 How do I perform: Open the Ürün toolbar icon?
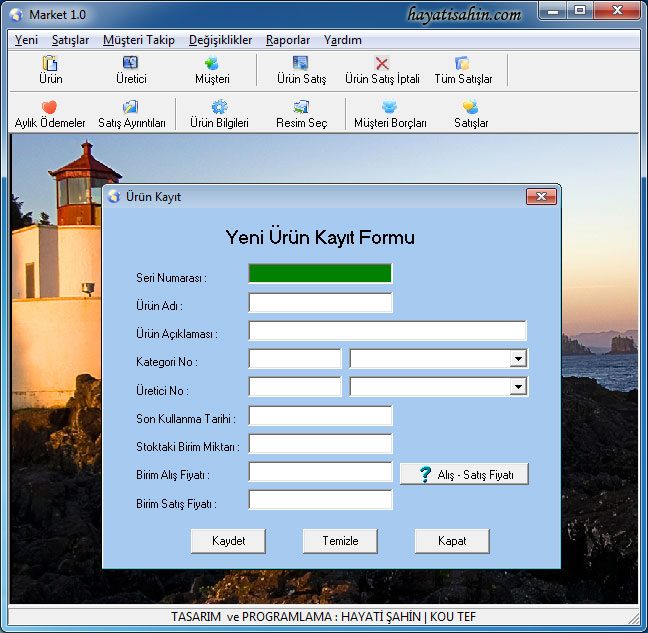coord(50,63)
